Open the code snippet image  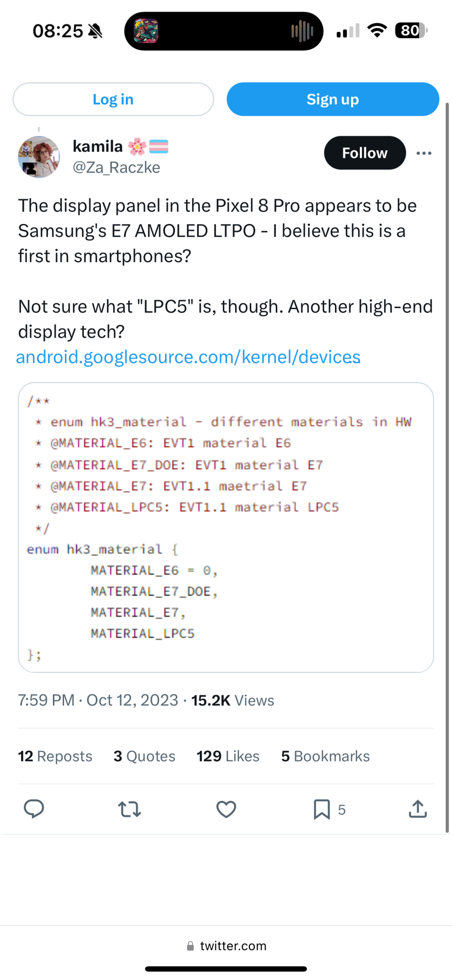226,527
